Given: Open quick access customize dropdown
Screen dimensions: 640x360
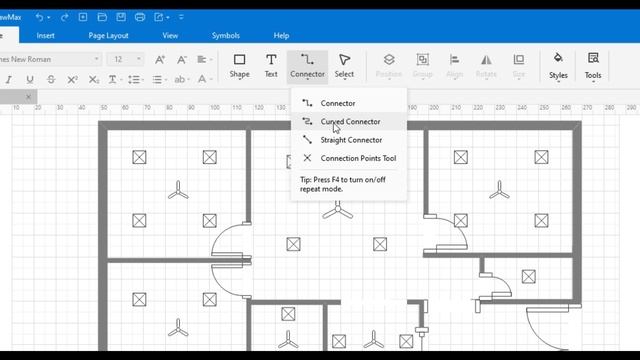Looking at the screenshot, I should [181, 17].
